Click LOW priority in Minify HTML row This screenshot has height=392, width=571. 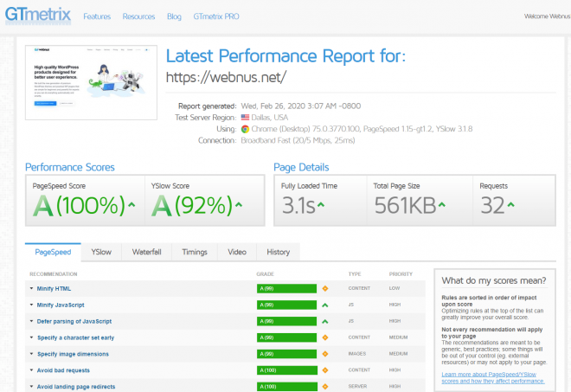point(395,288)
